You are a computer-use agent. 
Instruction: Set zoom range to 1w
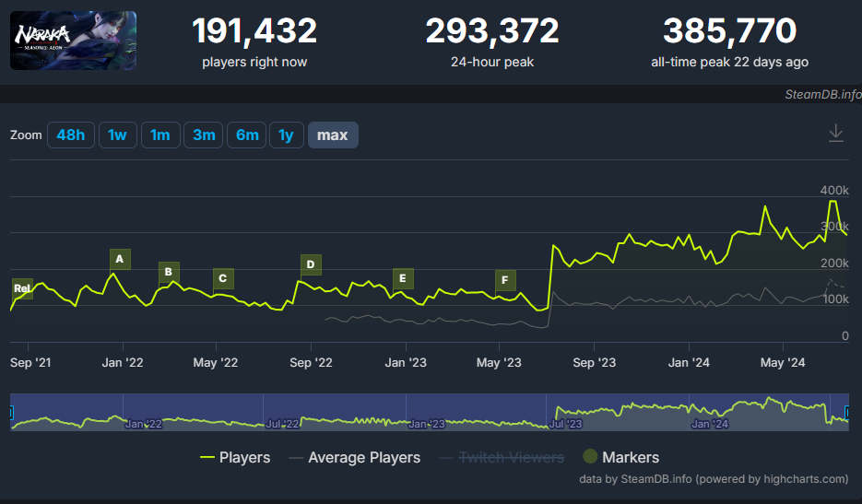117,135
